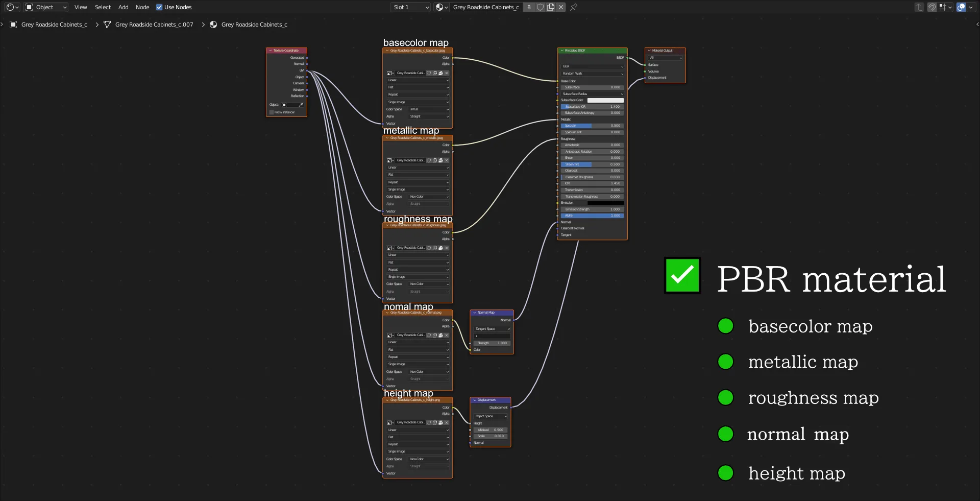Click the overlay toggle icon
The height and width of the screenshot is (501, 980).
[961, 7]
